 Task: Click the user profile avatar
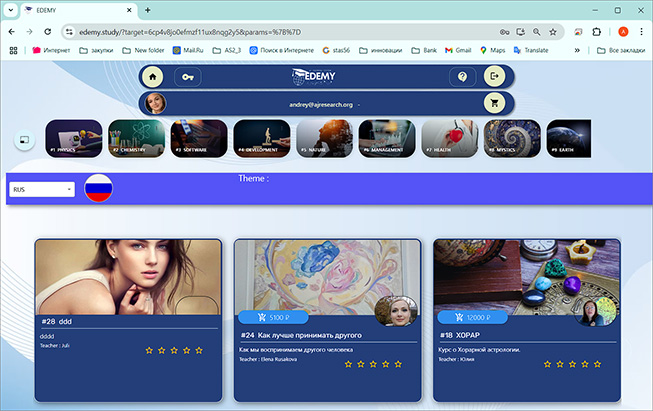pyautogui.click(x=156, y=103)
